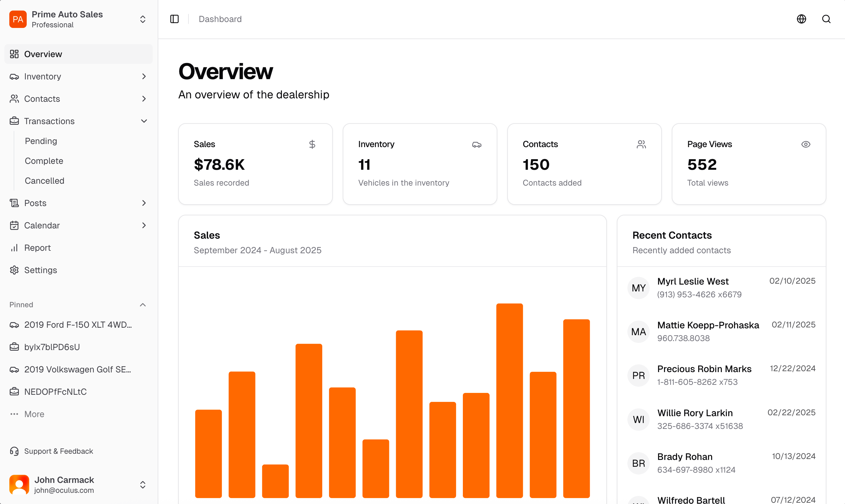Click John Carmack's avatar image

tap(19, 485)
